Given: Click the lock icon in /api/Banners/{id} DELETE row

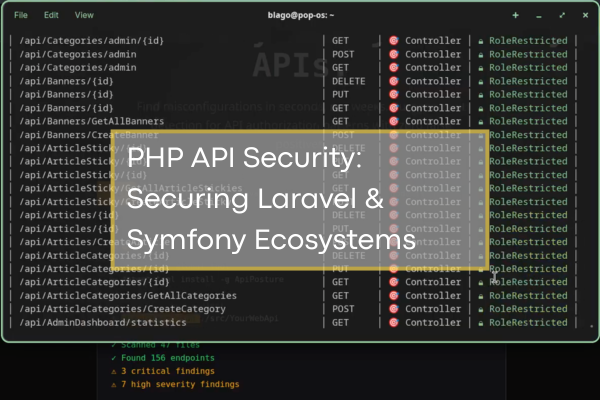Looking at the screenshot, I should click(x=481, y=82).
